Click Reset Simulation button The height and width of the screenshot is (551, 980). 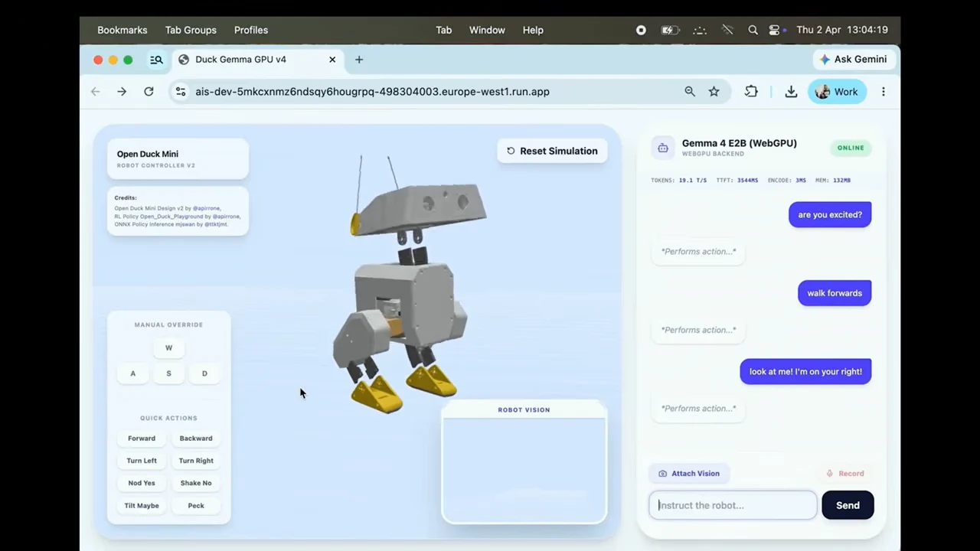pyautogui.click(x=552, y=151)
